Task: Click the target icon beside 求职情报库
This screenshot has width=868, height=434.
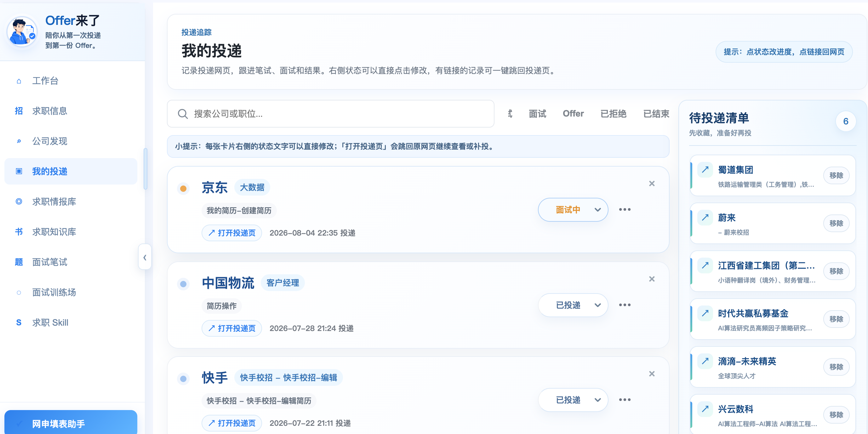Action: tap(19, 202)
